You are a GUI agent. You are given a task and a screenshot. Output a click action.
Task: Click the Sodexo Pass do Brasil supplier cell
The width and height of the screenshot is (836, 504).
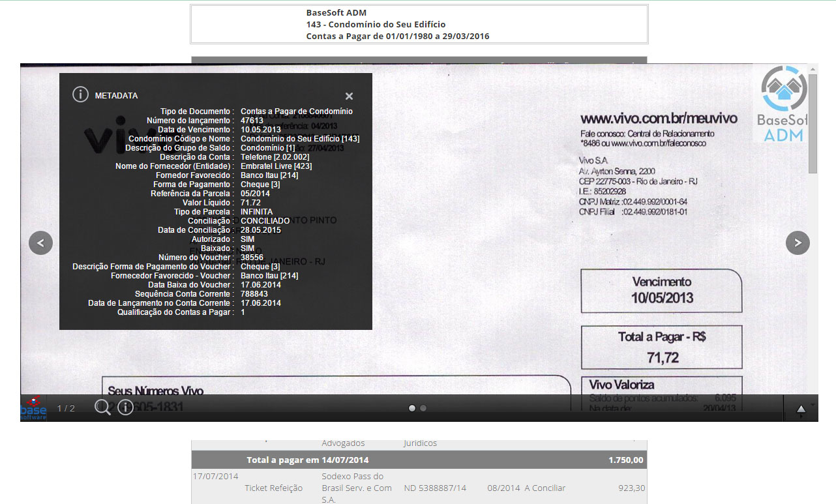click(357, 488)
